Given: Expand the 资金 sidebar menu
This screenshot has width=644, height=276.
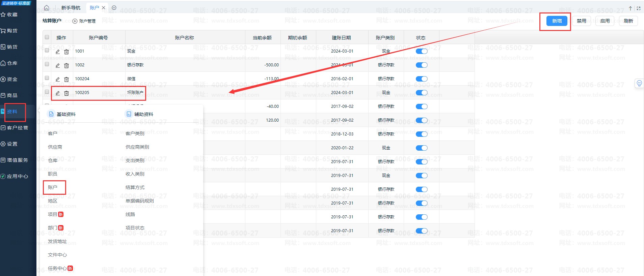Looking at the screenshot, I should pyautogui.click(x=12, y=79).
